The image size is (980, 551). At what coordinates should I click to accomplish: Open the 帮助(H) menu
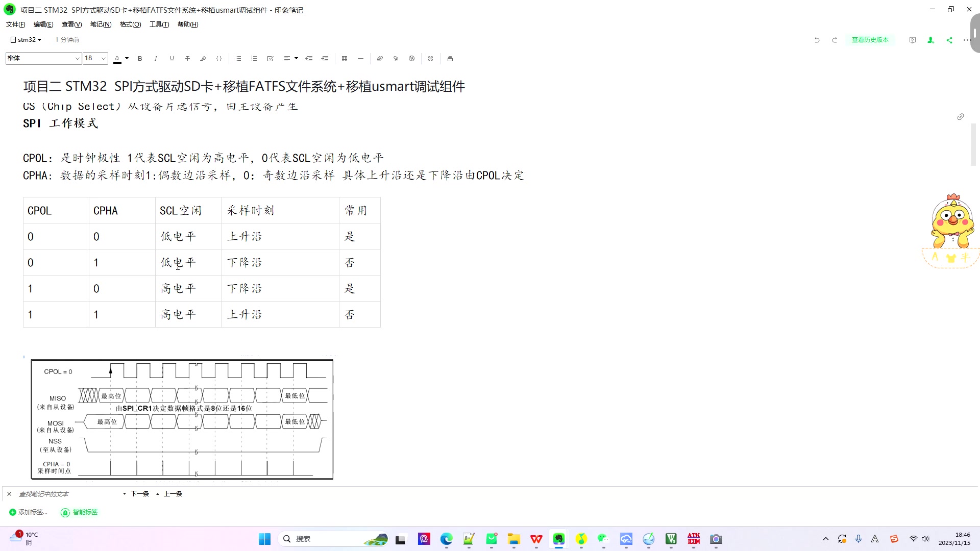(x=188, y=24)
